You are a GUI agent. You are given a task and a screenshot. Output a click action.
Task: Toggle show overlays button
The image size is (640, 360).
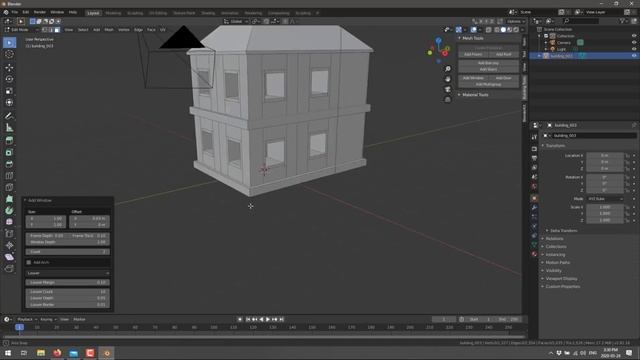[473, 29]
